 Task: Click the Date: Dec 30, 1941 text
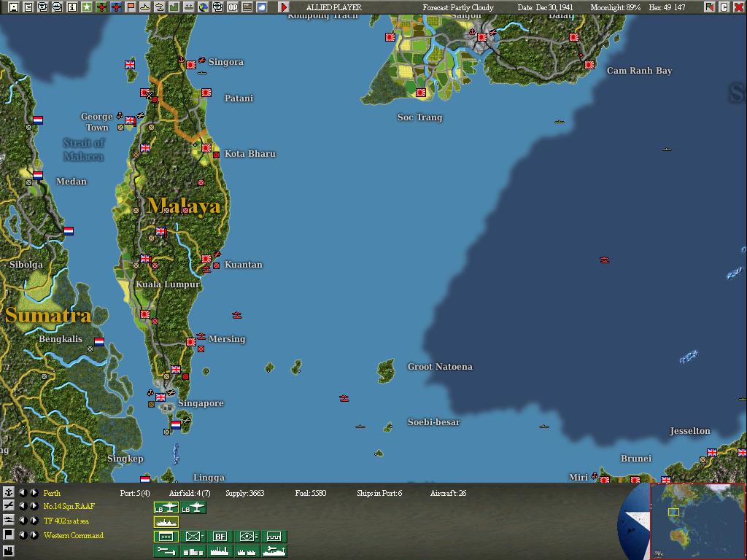(546, 7)
